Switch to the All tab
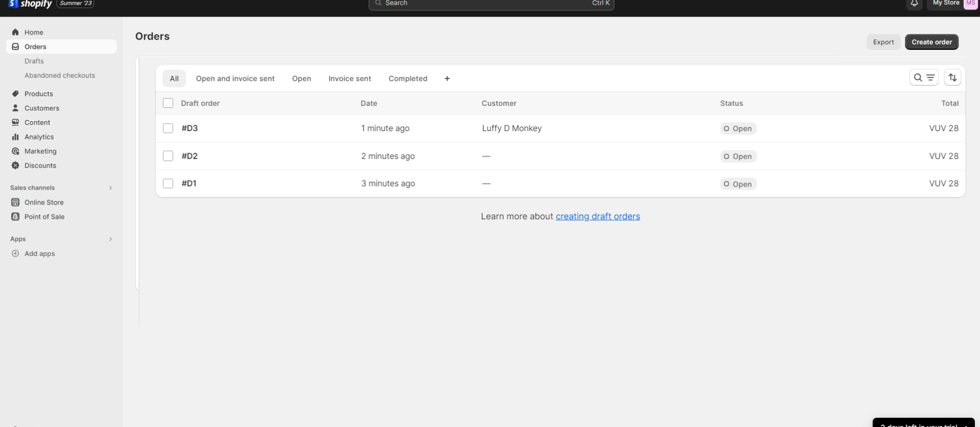This screenshot has width=980, height=427. click(174, 79)
